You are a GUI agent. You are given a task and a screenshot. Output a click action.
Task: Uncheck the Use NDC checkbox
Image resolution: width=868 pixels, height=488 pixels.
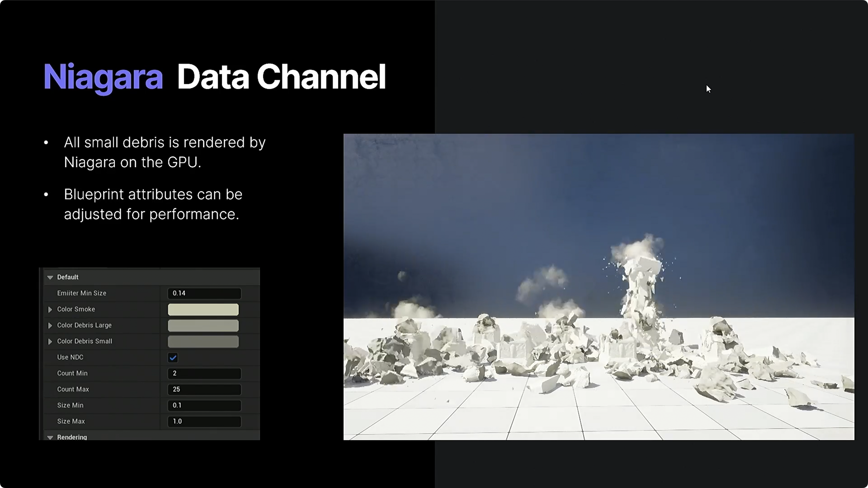tap(173, 358)
